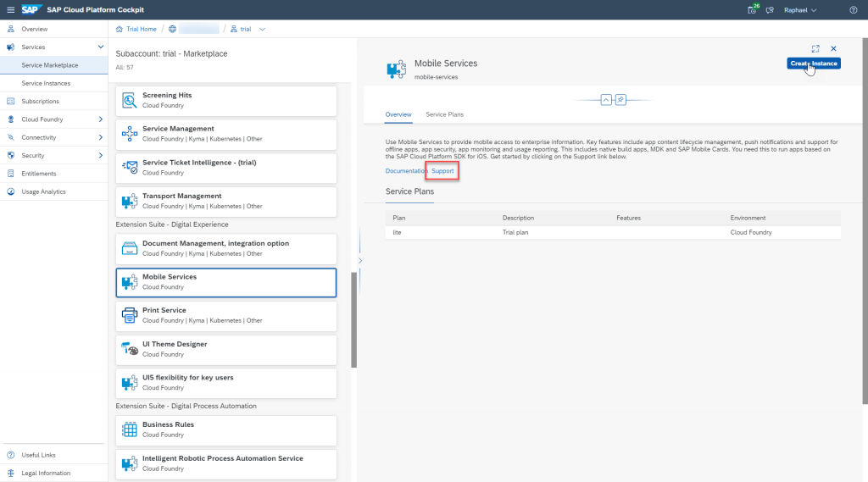Screen dimensions: 868x482
Task: Click the marketplace list scrollbar
Action: click(x=353, y=320)
